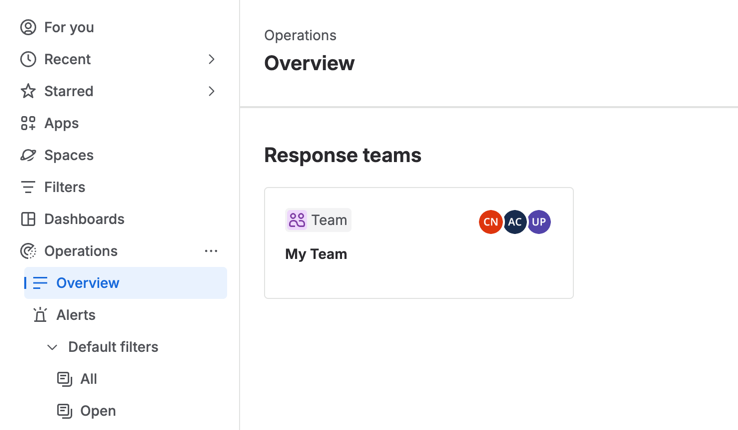Open Apps via its grid icon
The image size is (738, 430).
point(28,123)
